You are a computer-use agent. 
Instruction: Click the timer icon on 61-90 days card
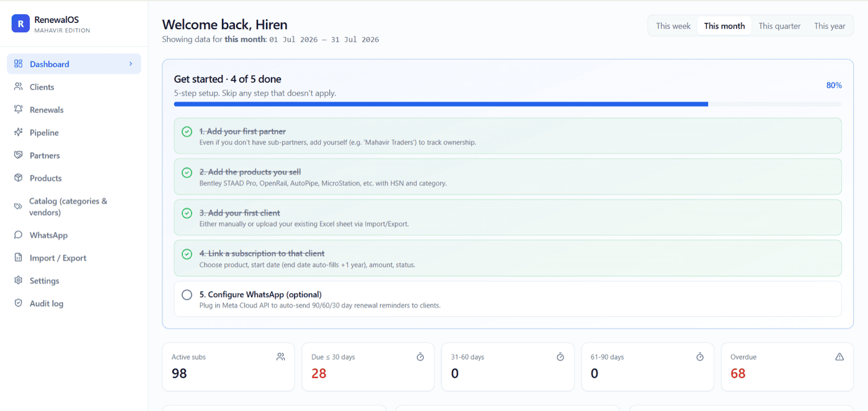[x=700, y=356]
